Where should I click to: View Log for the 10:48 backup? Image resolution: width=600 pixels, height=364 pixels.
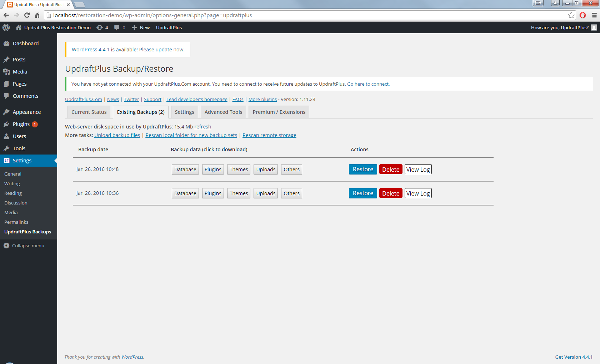click(418, 170)
